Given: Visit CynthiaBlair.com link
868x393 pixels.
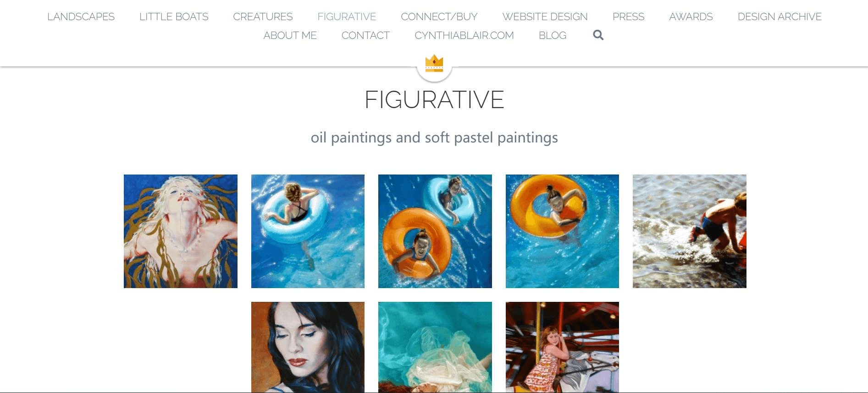Looking at the screenshot, I should coord(464,35).
